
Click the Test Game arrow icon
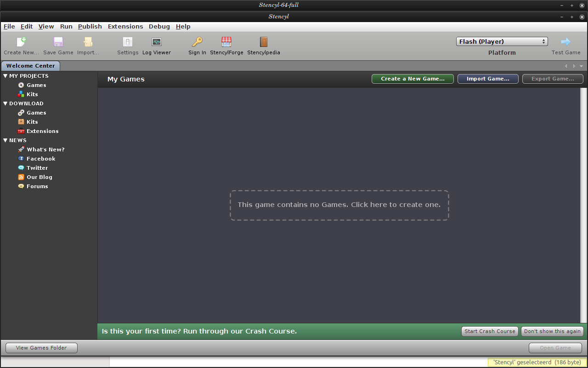[566, 42]
